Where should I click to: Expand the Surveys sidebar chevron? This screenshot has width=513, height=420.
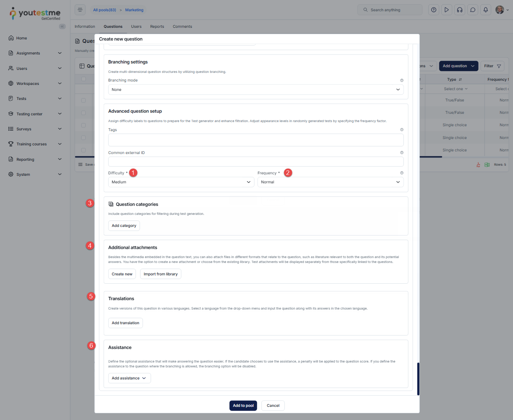tap(60, 129)
